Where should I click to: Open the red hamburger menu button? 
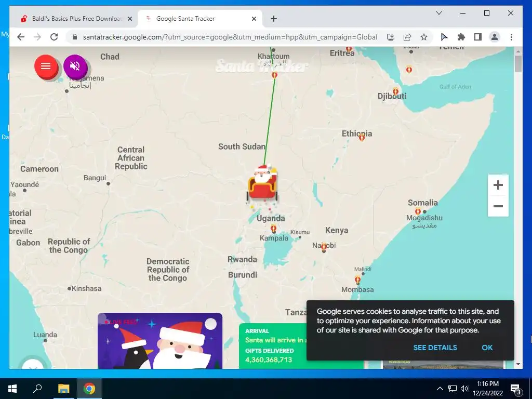coord(46,66)
